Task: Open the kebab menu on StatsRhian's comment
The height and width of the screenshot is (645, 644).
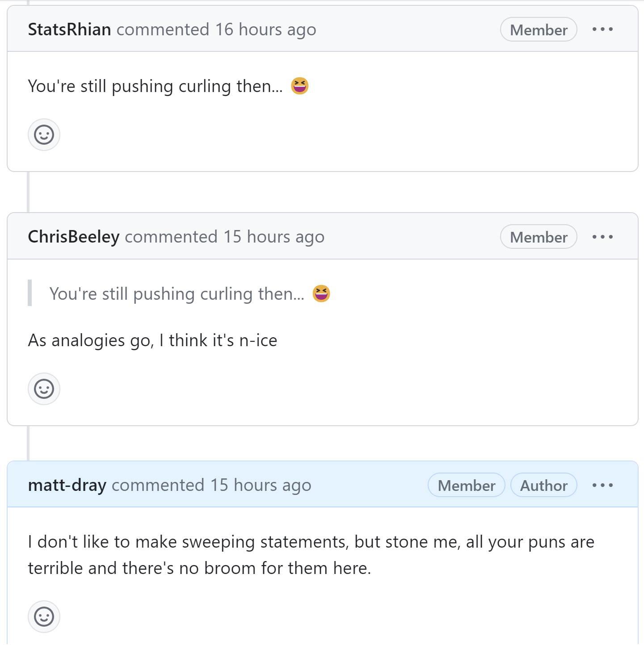Action: (x=603, y=29)
